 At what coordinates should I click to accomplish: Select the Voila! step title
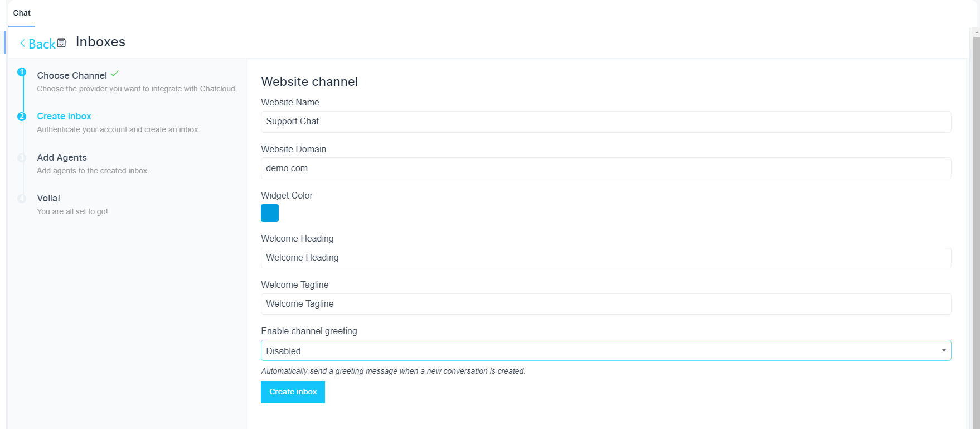48,198
